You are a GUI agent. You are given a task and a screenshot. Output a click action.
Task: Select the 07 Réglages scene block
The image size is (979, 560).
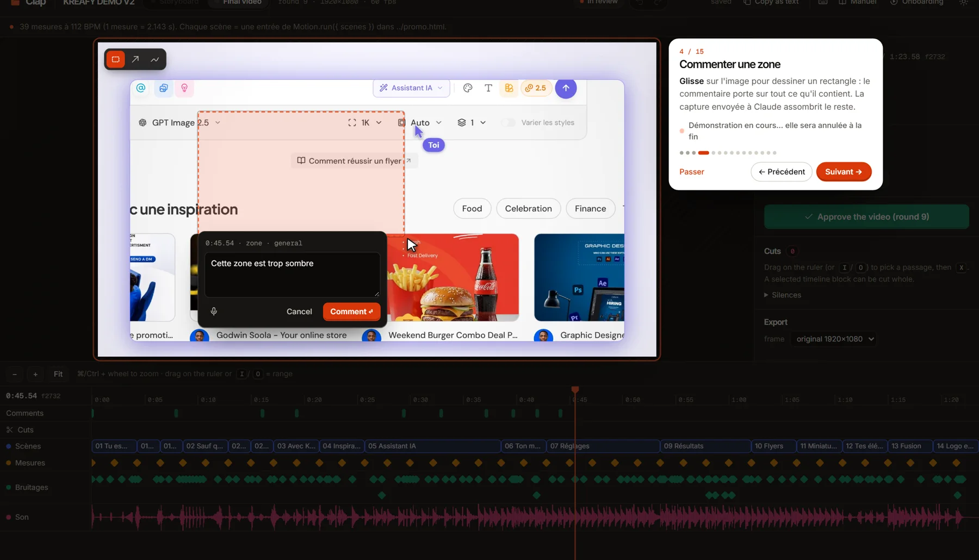click(x=603, y=446)
